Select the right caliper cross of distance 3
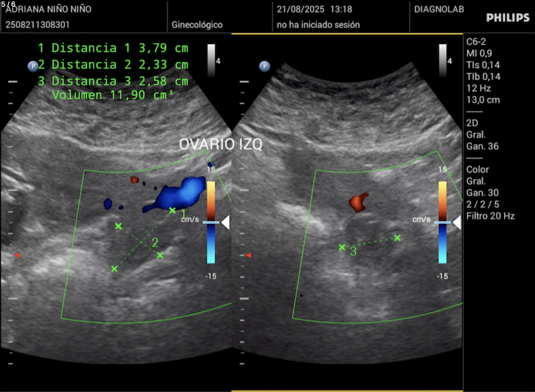This screenshot has height=392, width=535. (397, 238)
